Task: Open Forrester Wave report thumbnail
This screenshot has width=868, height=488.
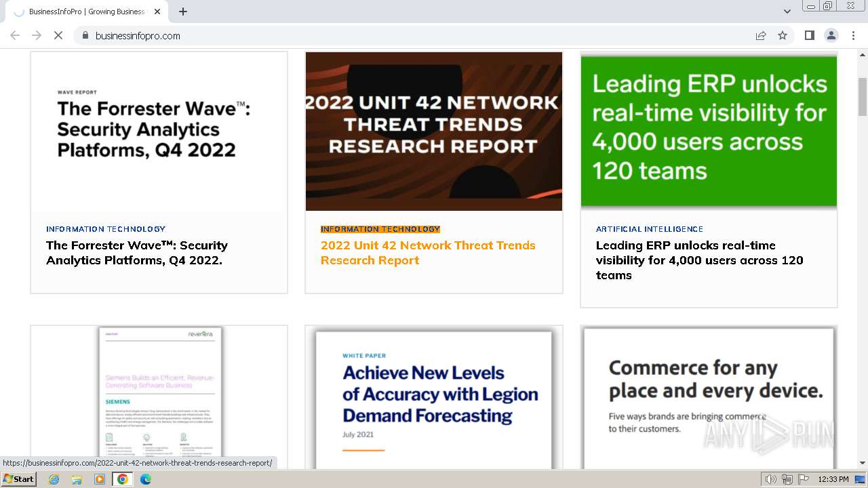Action: pos(159,131)
